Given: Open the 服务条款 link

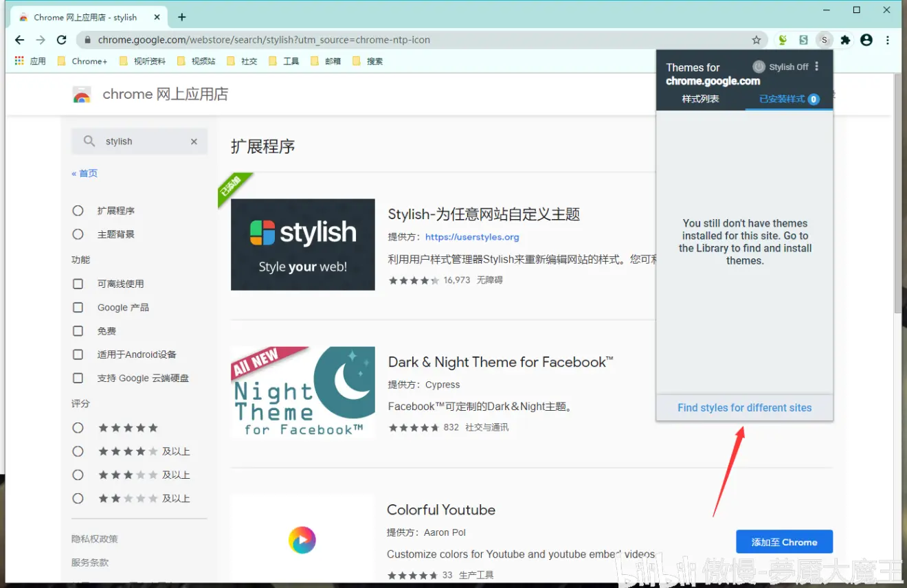Looking at the screenshot, I should (x=90, y=562).
